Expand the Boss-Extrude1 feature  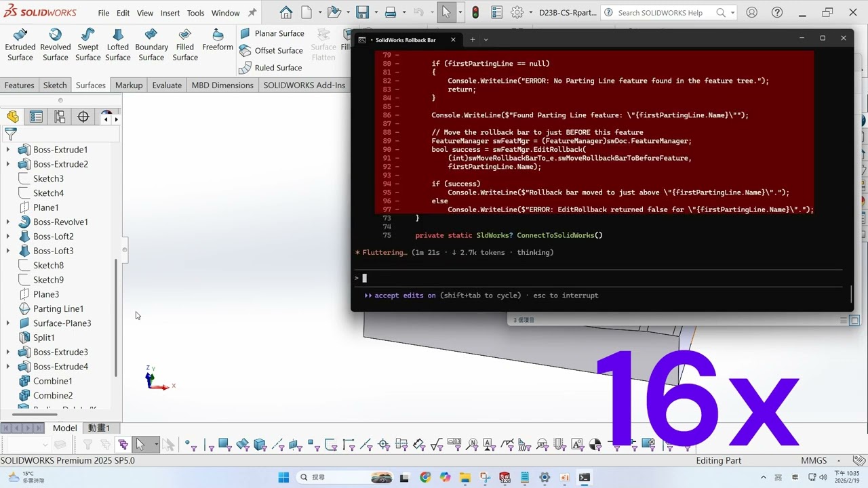[8, 149]
